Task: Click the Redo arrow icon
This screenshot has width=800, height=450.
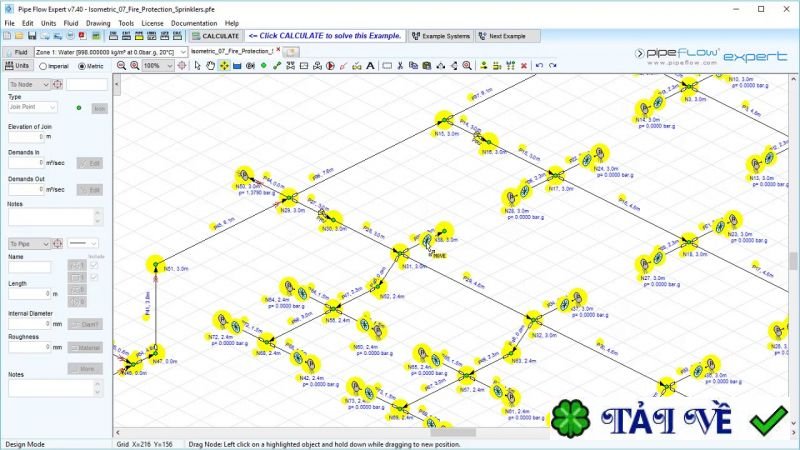Action: [x=553, y=65]
